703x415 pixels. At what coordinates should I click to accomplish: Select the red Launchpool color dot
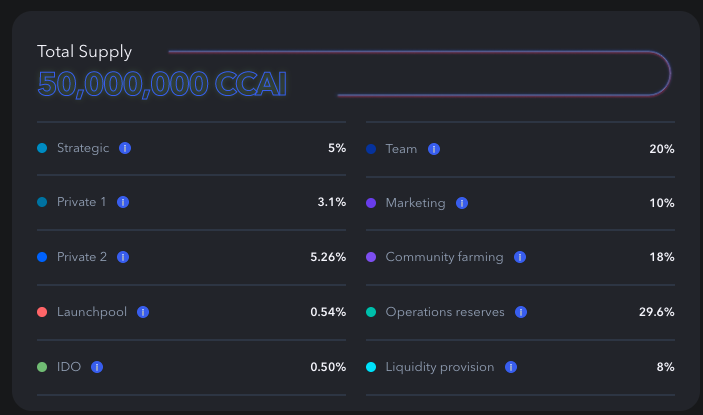pyautogui.click(x=42, y=312)
